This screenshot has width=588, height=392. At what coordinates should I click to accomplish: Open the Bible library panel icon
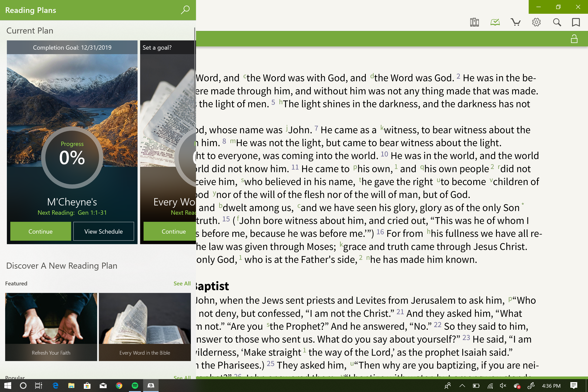(x=475, y=22)
